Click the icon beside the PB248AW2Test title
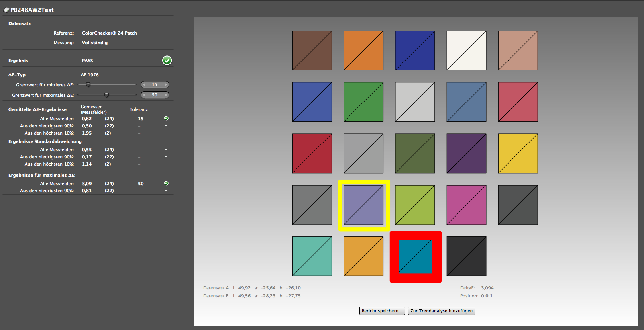This screenshot has width=644, height=330. pyautogui.click(x=6, y=10)
